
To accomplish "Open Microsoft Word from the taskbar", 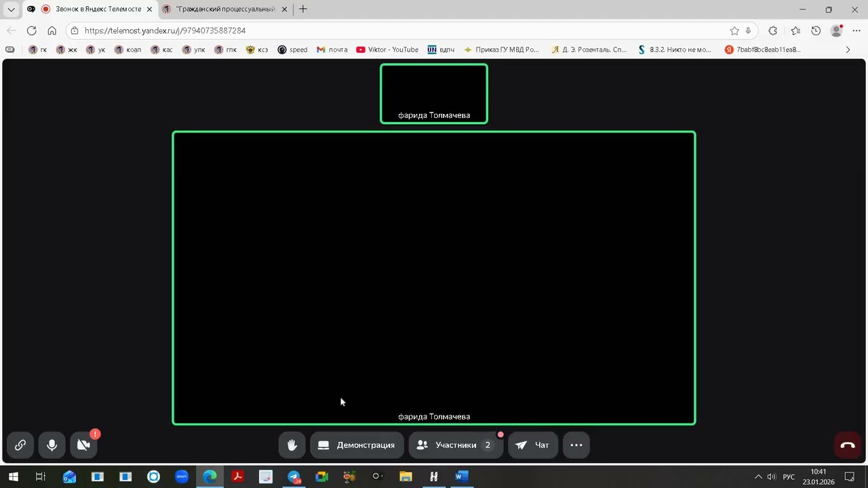I will pyautogui.click(x=462, y=476).
